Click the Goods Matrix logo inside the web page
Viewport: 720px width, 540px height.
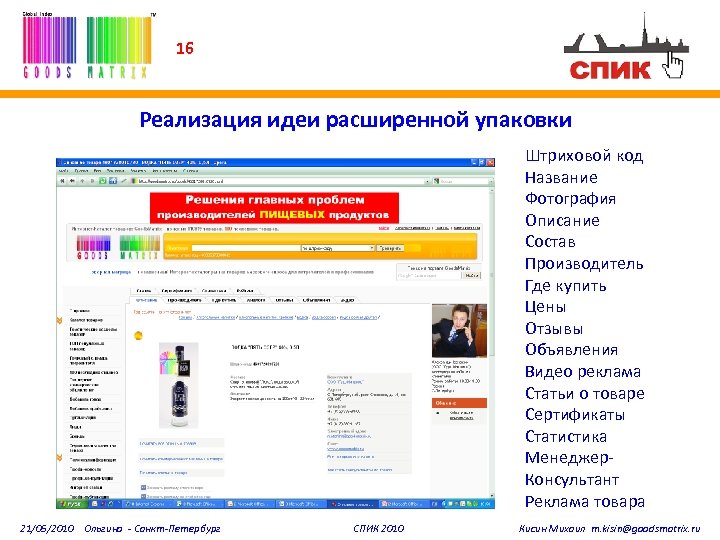click(118, 247)
